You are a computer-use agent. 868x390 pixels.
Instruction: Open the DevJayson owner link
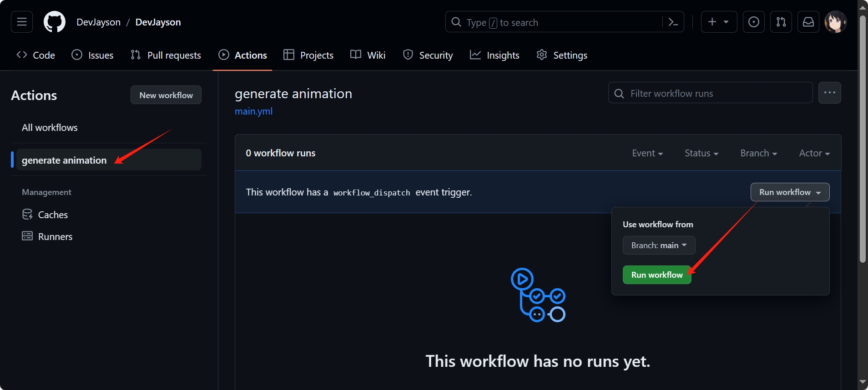point(99,22)
